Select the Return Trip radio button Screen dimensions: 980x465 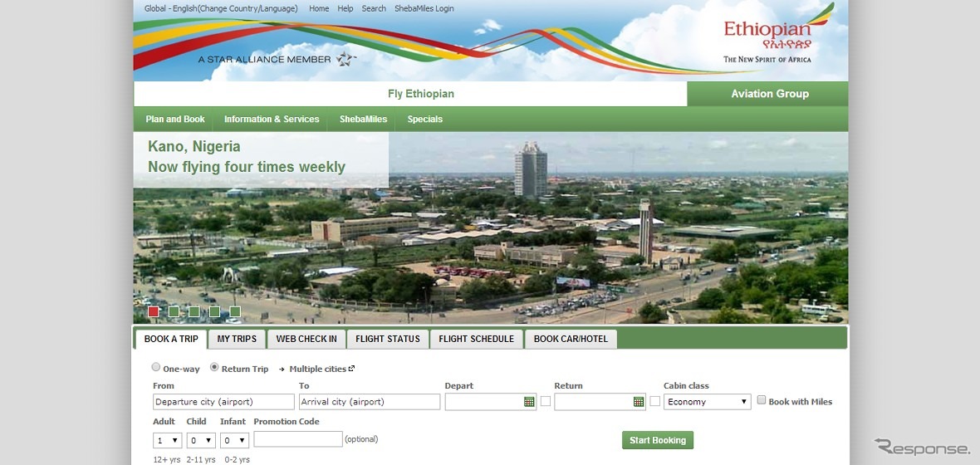point(214,368)
